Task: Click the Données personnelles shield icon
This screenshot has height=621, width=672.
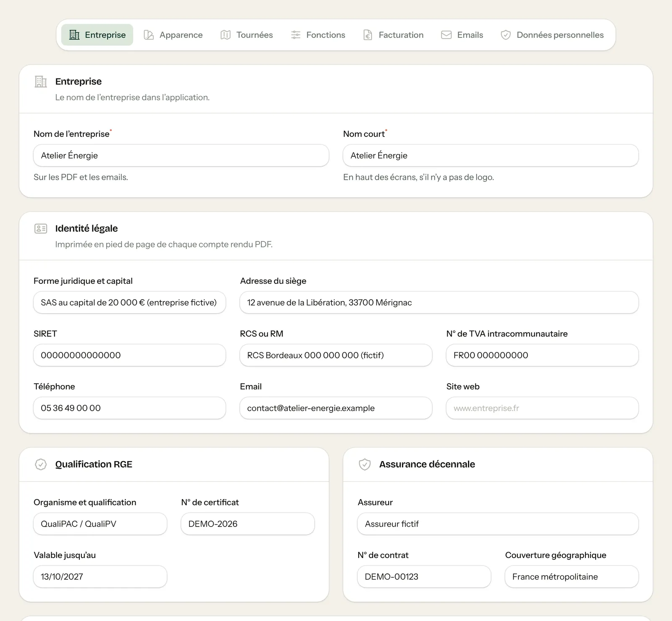Action: (506, 35)
